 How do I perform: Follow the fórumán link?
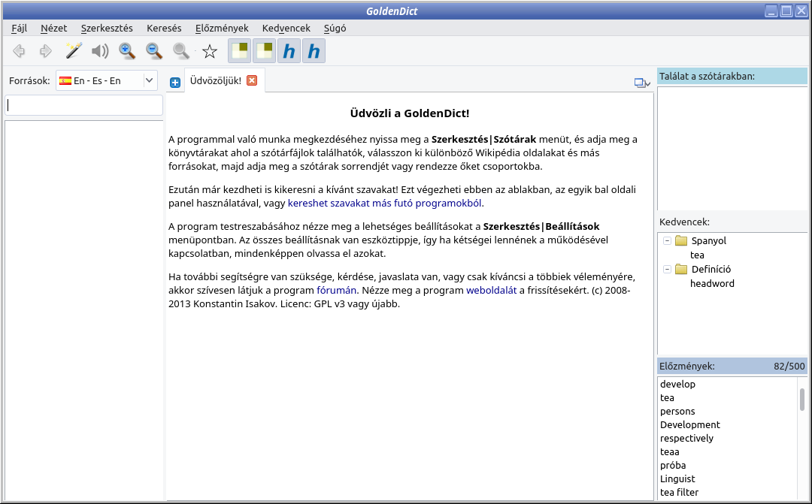[337, 290]
